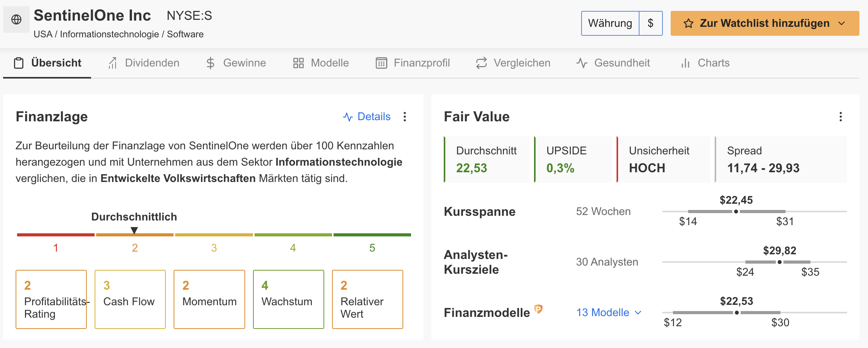Image resolution: width=868 pixels, height=348 pixels.
Task: Open the Währung currency selector
Action: pos(610,23)
